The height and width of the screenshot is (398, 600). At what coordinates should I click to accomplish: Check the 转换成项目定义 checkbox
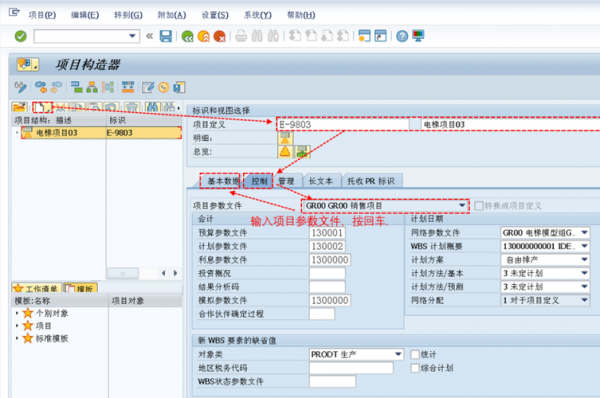click(x=479, y=206)
